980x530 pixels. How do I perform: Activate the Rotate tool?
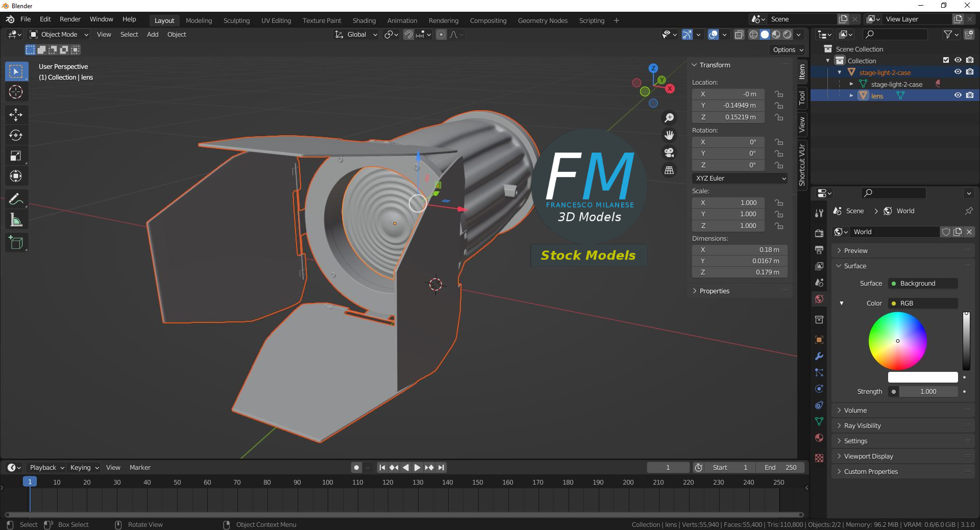(16, 135)
